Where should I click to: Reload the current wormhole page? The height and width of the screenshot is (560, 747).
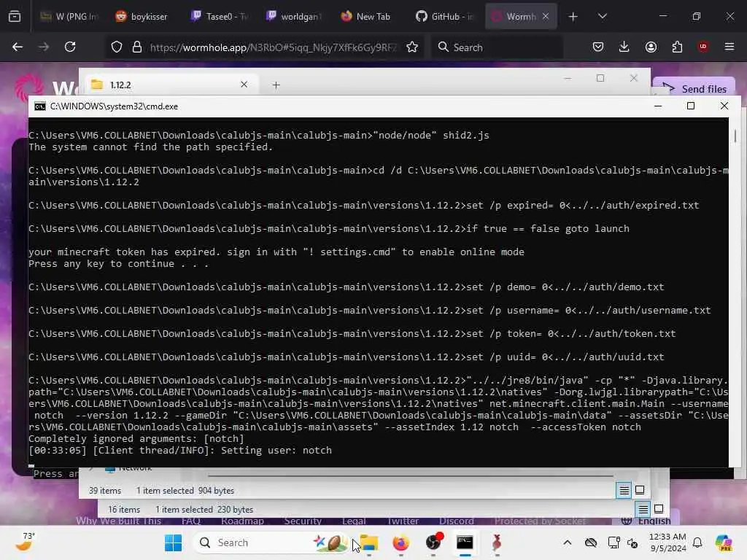(x=70, y=47)
